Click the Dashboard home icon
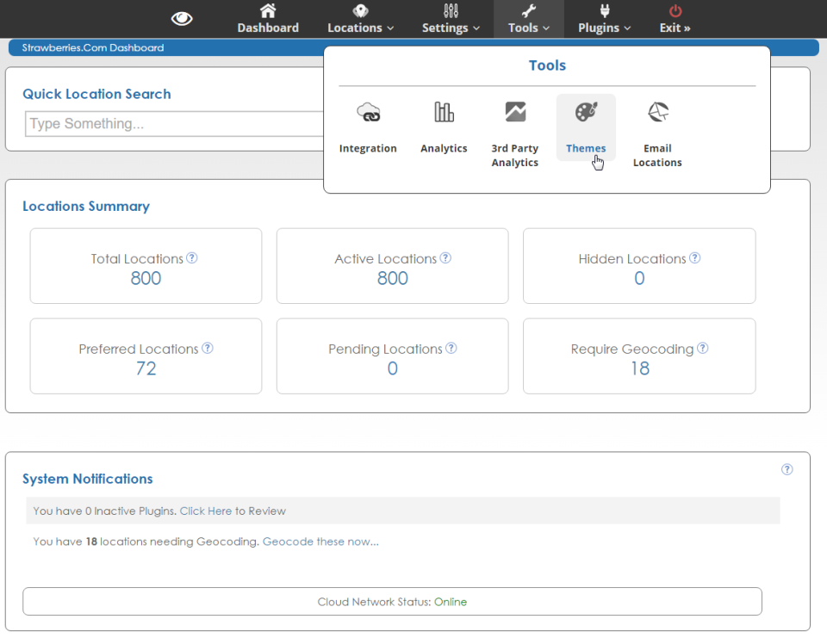 click(x=268, y=10)
